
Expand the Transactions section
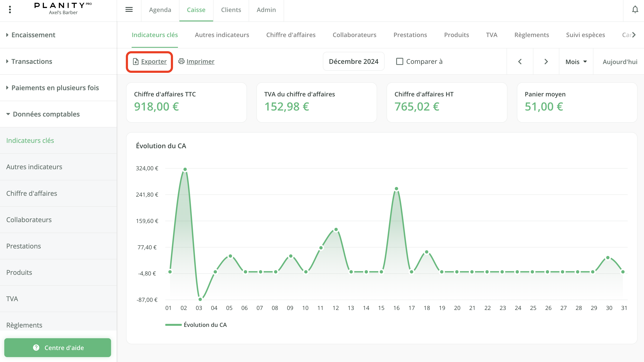pyautogui.click(x=32, y=61)
